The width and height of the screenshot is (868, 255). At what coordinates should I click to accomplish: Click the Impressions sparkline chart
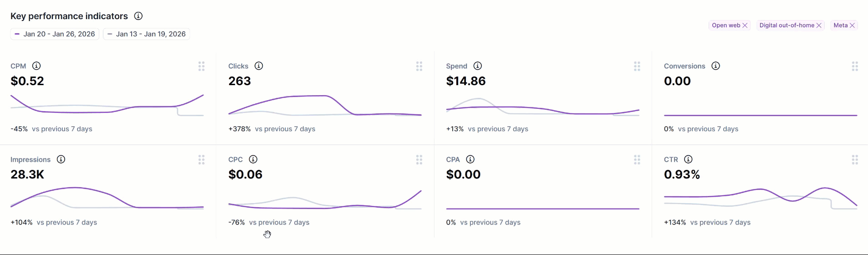coord(107,198)
